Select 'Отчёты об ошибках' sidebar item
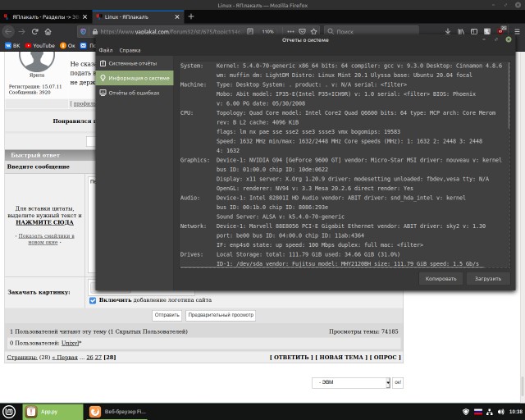The image size is (525, 420). pos(135,93)
